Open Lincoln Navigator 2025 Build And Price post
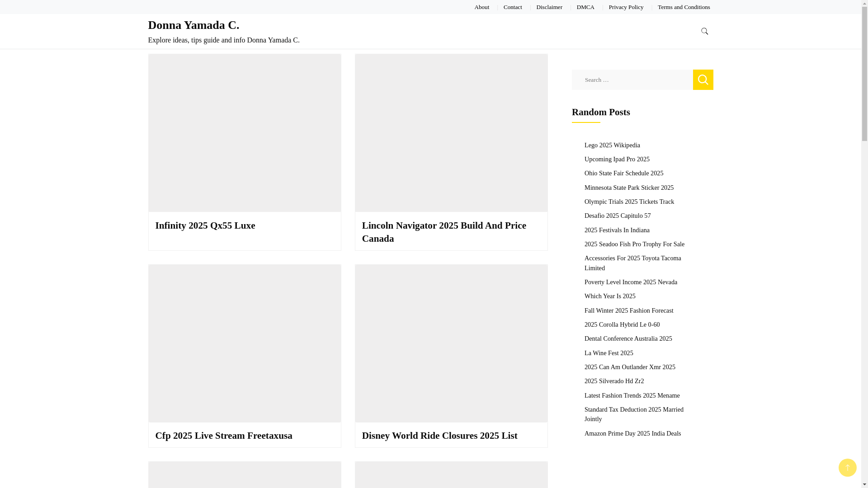868x488 pixels. (x=444, y=232)
